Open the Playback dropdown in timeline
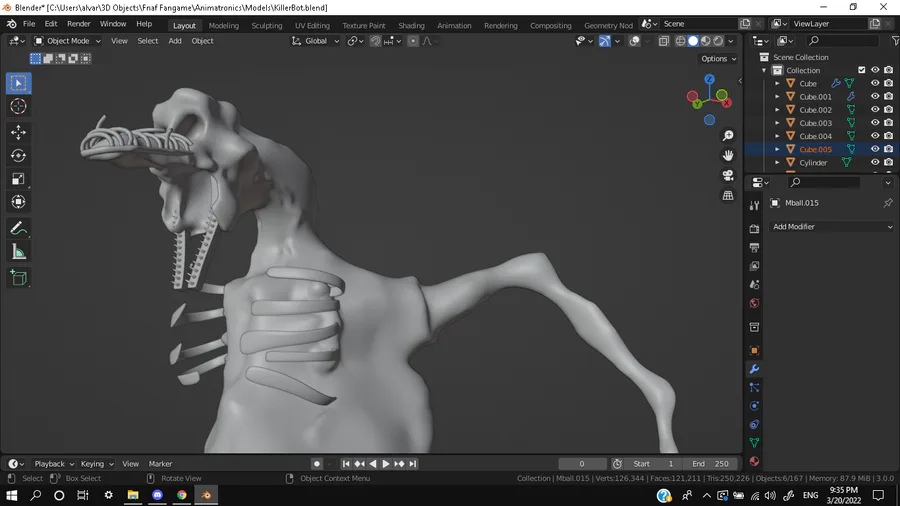The height and width of the screenshot is (506, 900). pyautogui.click(x=54, y=464)
